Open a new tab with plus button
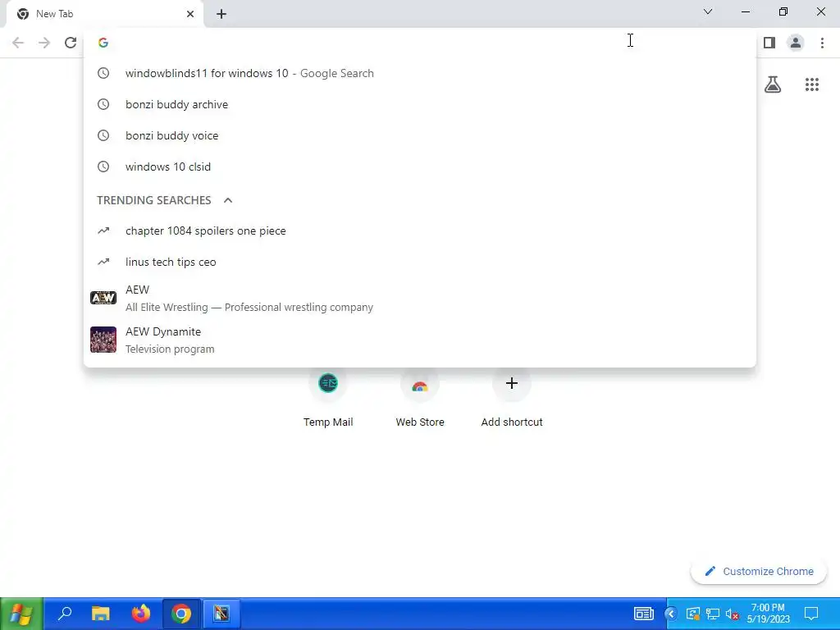 point(221,14)
